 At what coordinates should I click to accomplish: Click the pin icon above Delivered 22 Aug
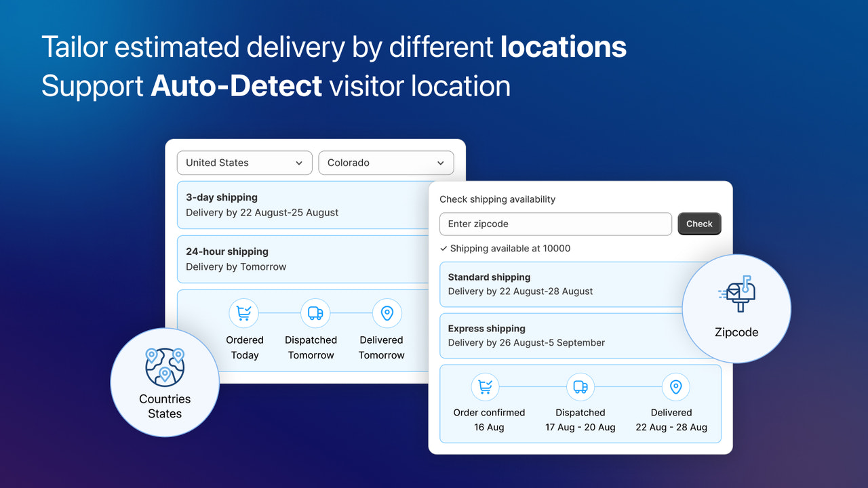(676, 386)
